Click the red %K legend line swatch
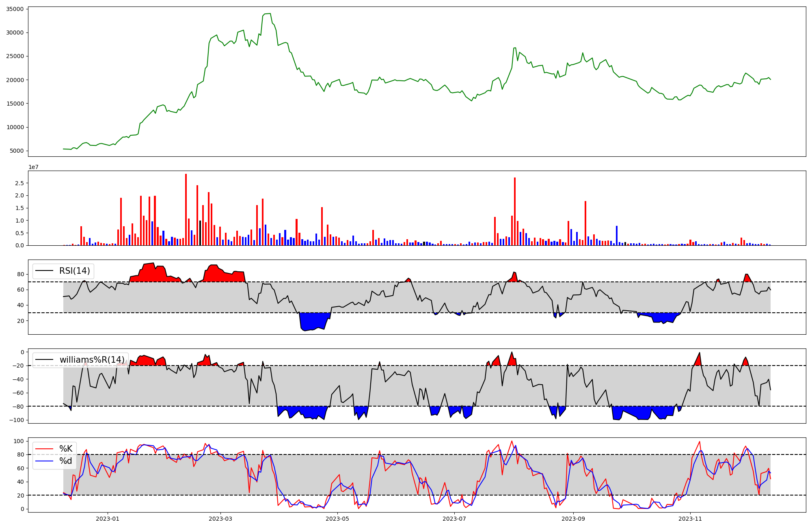The image size is (812, 528). click(45, 449)
